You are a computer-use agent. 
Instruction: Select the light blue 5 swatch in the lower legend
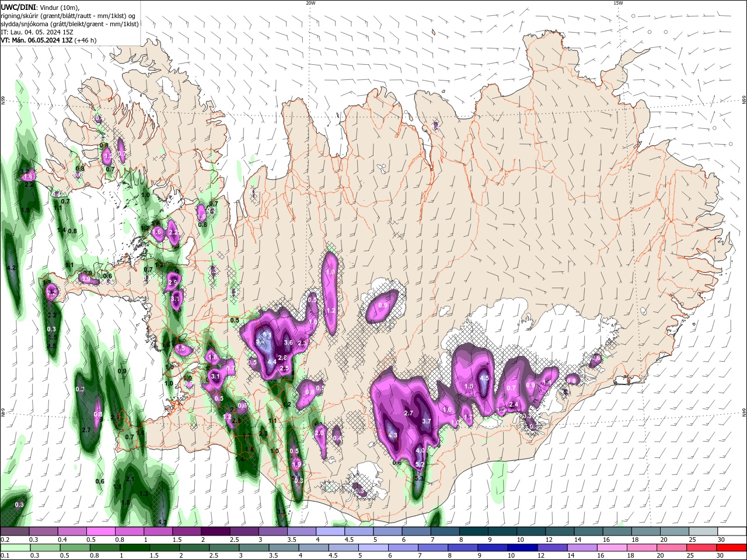point(372,548)
